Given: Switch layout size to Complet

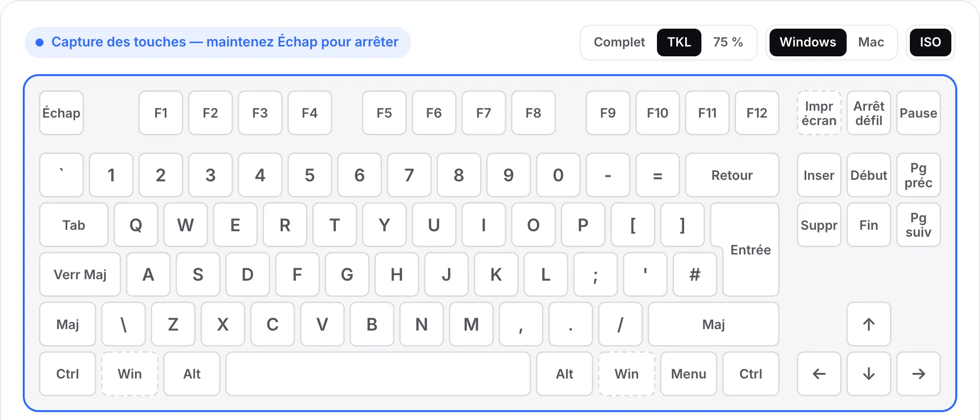Looking at the screenshot, I should [x=619, y=42].
